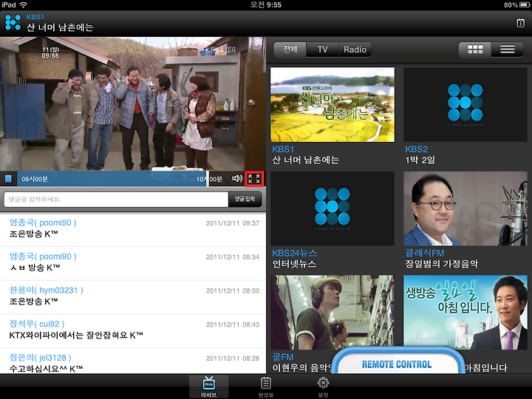The height and width of the screenshot is (399, 532).
Task: Focus the comment input field
Action: pos(116,199)
